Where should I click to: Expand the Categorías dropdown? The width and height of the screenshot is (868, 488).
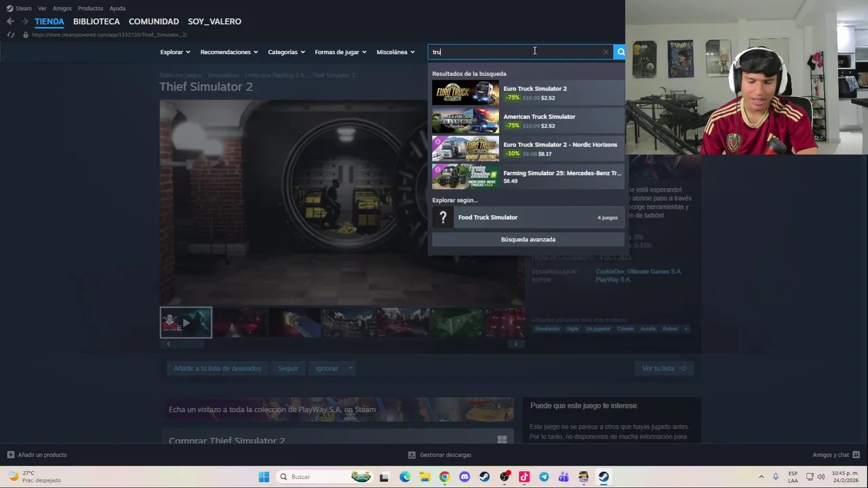(x=286, y=52)
